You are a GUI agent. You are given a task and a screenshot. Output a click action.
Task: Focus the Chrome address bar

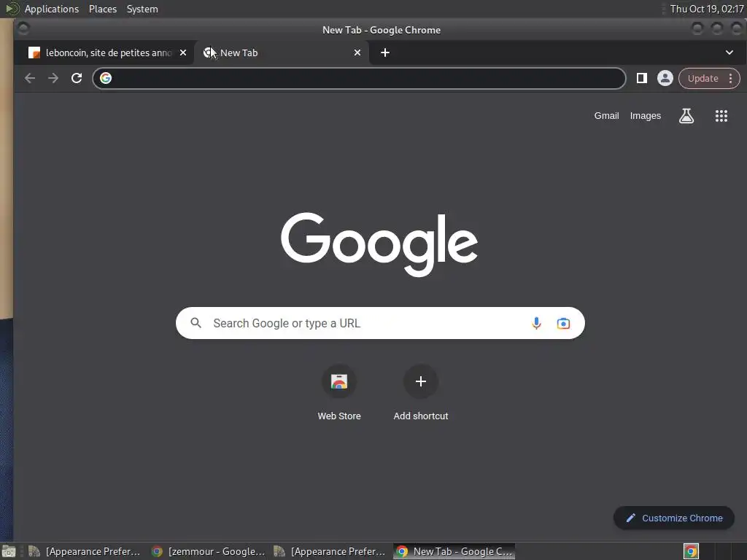[x=359, y=78]
